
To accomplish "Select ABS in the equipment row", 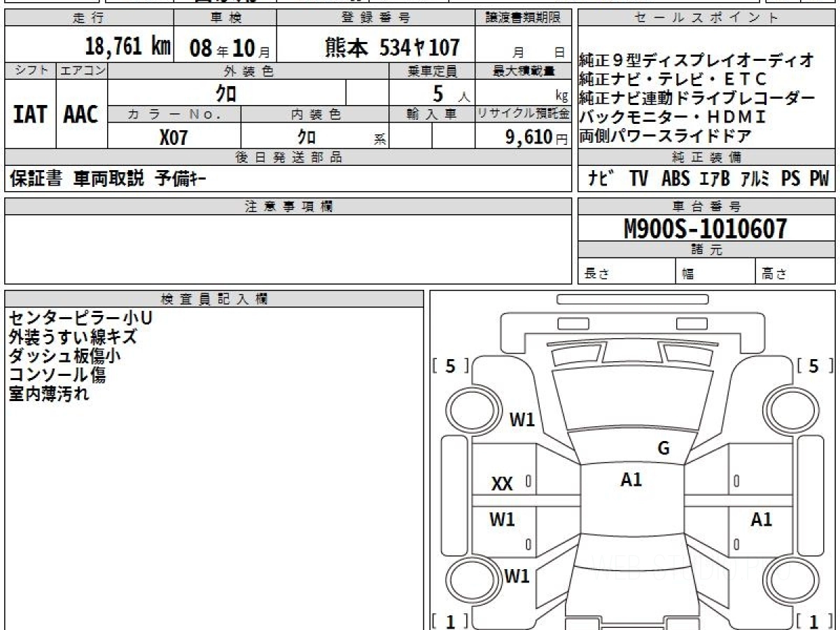I will pyautogui.click(x=675, y=179).
